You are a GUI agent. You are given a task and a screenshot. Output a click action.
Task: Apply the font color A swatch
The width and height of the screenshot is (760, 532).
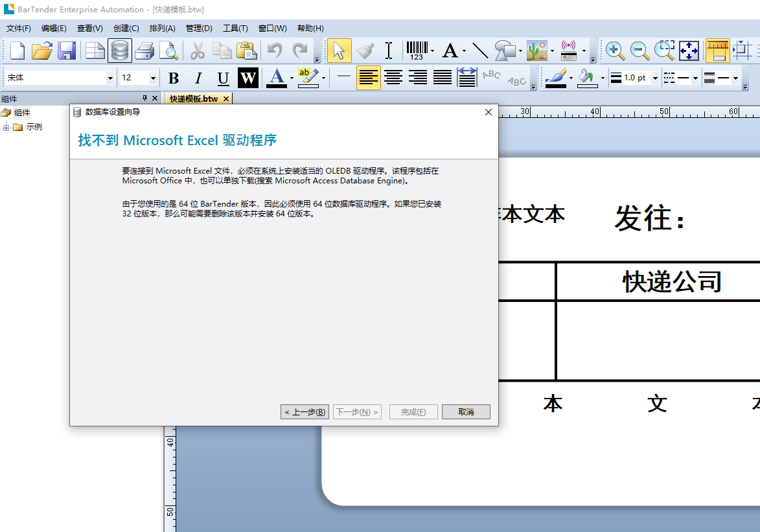coord(277,78)
